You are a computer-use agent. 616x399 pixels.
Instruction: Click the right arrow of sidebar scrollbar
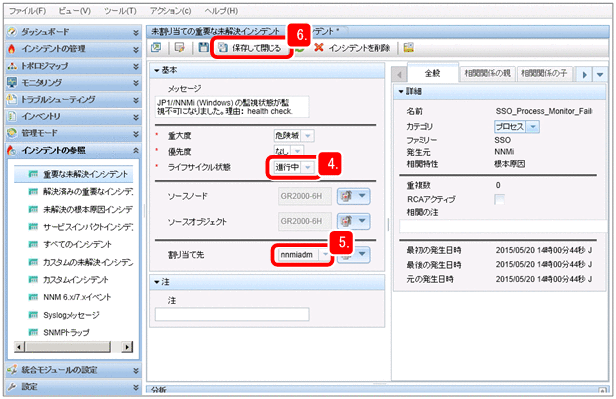[127, 347]
